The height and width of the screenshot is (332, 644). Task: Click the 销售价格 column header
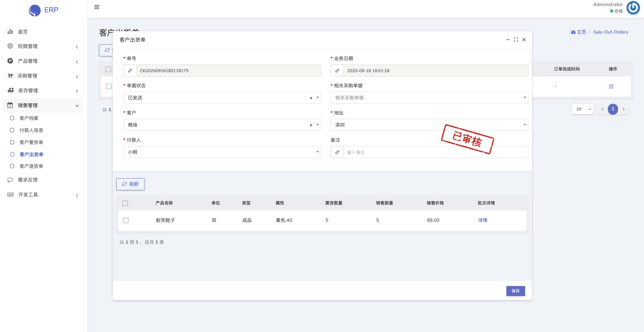[x=435, y=203]
